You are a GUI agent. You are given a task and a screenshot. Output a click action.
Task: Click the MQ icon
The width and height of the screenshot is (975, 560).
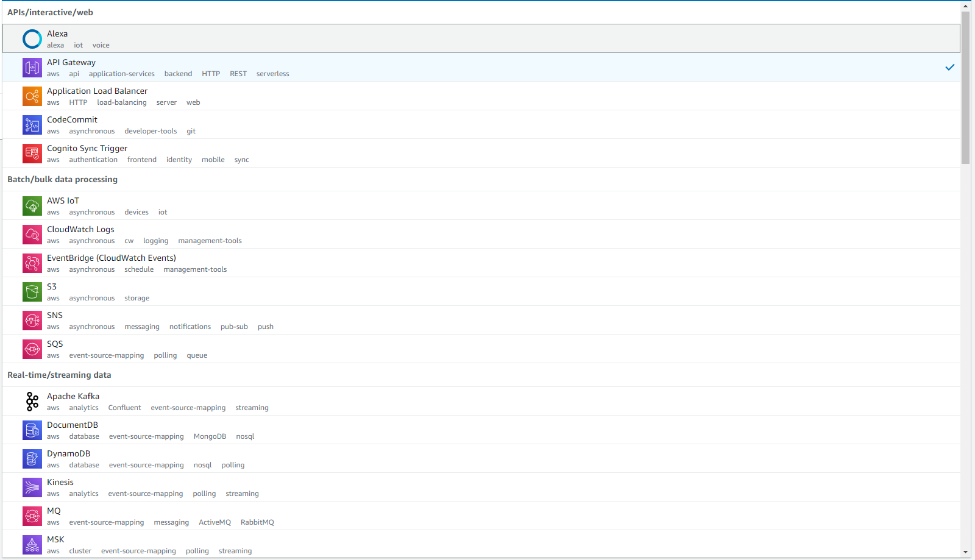tap(32, 516)
